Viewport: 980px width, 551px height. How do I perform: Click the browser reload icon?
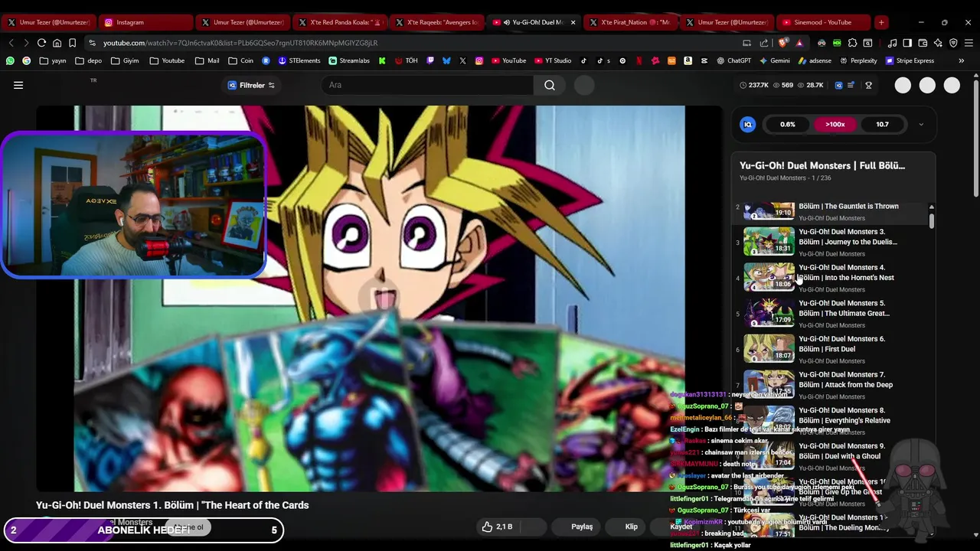click(x=41, y=43)
